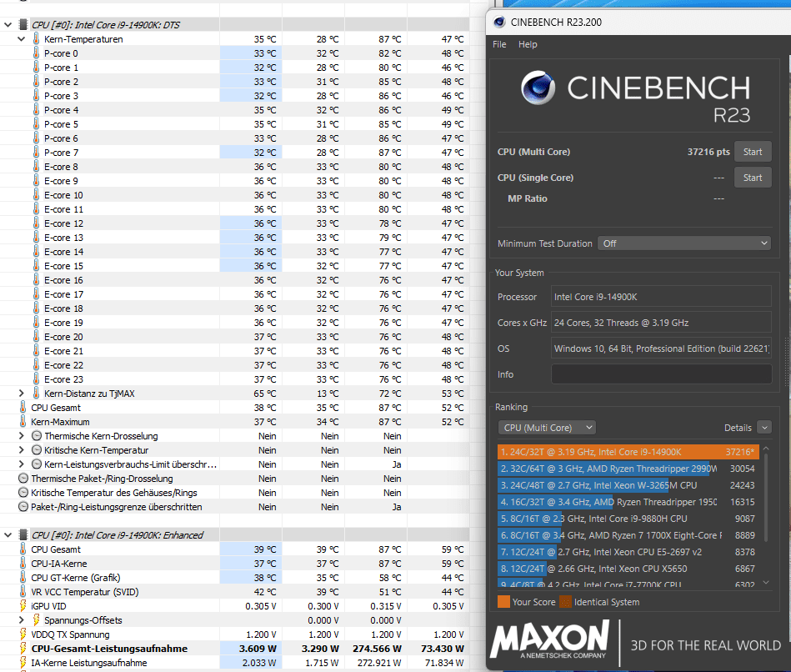Select ranking entry Intel Core i9-14900K

click(628, 452)
